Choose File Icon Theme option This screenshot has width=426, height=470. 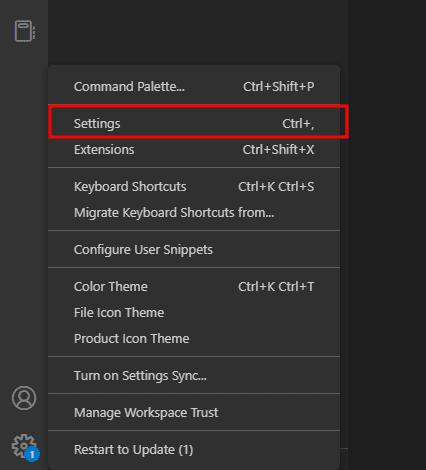coord(194,313)
